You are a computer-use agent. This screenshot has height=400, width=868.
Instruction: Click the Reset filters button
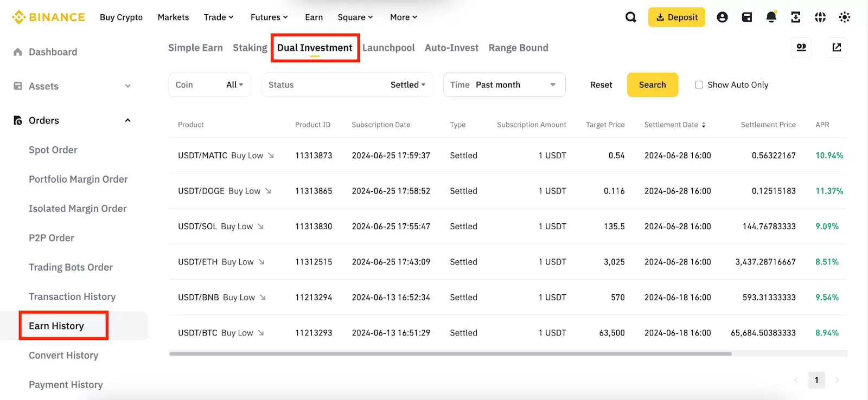601,85
